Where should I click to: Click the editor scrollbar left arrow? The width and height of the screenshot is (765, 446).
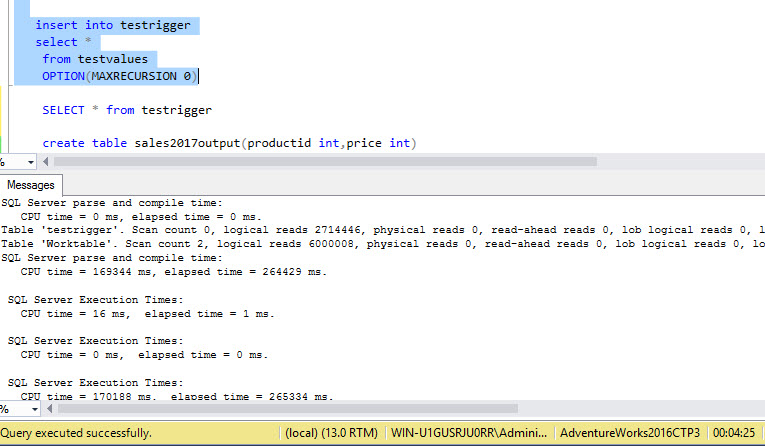tap(46, 162)
